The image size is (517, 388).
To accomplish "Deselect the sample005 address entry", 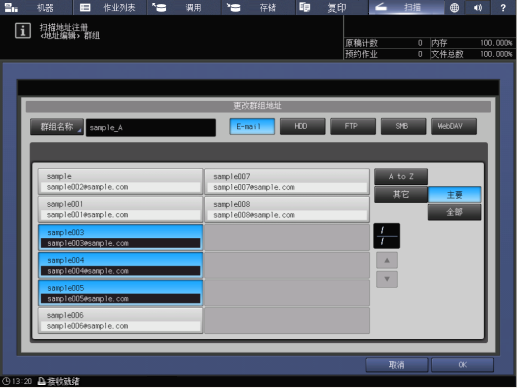I will click(x=120, y=293).
